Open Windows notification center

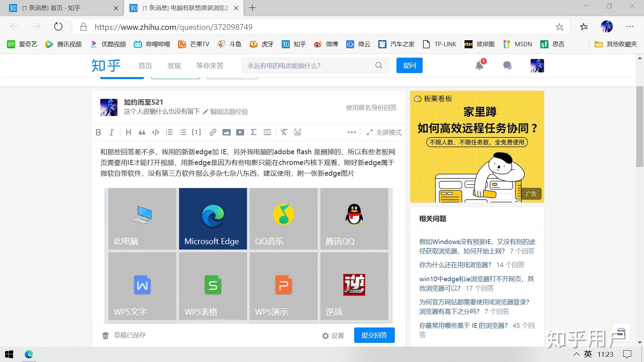click(627, 354)
